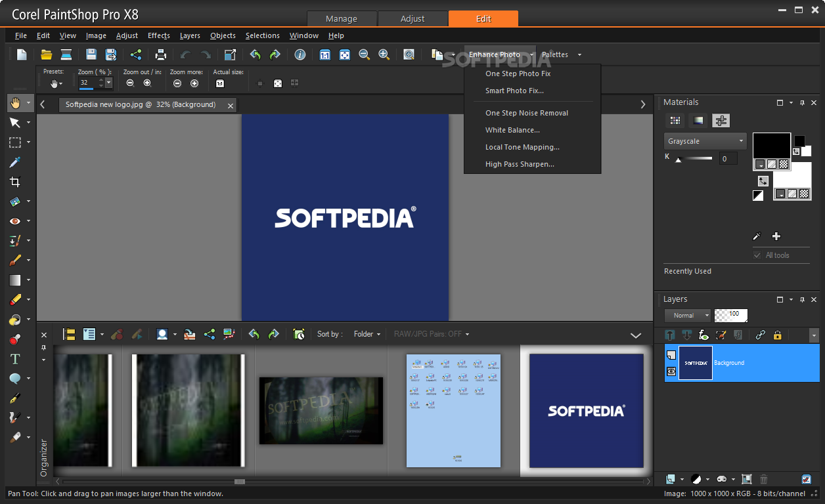Image resolution: width=825 pixels, height=504 pixels.
Task: Click the foreground black color swatch
Action: point(771,145)
